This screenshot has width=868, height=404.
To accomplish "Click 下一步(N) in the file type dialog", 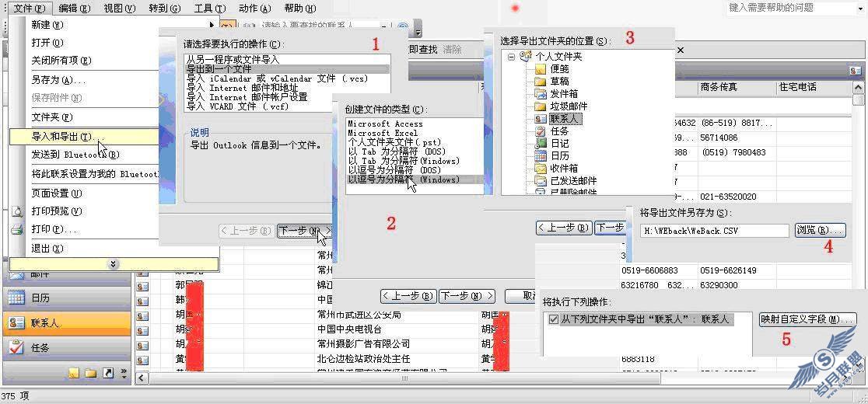I will [x=467, y=296].
